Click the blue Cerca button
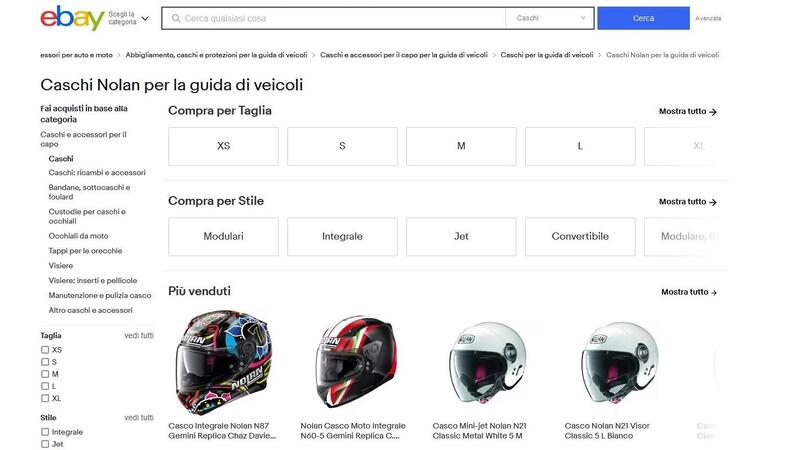The width and height of the screenshot is (800, 450). [643, 18]
